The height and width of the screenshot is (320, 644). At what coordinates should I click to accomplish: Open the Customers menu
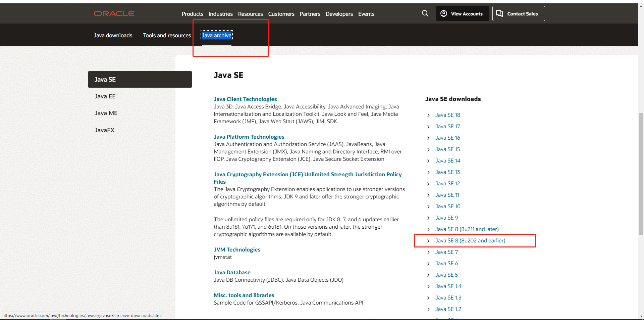point(281,14)
